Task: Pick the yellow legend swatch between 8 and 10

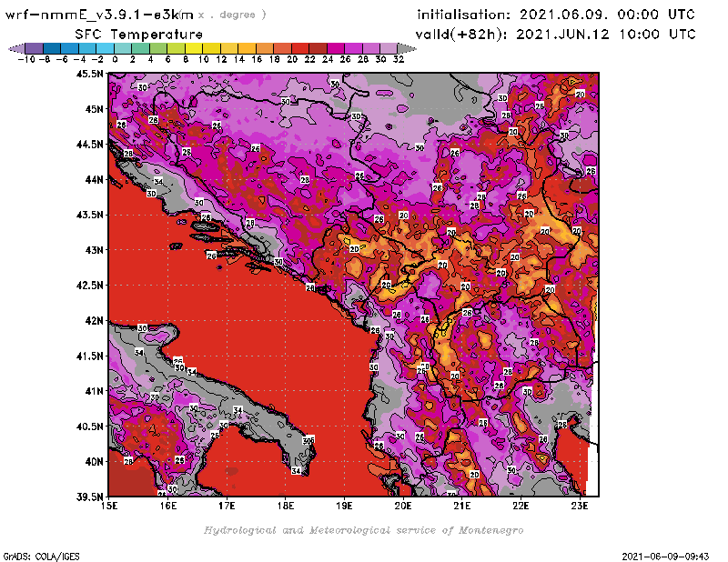Action: [x=194, y=48]
